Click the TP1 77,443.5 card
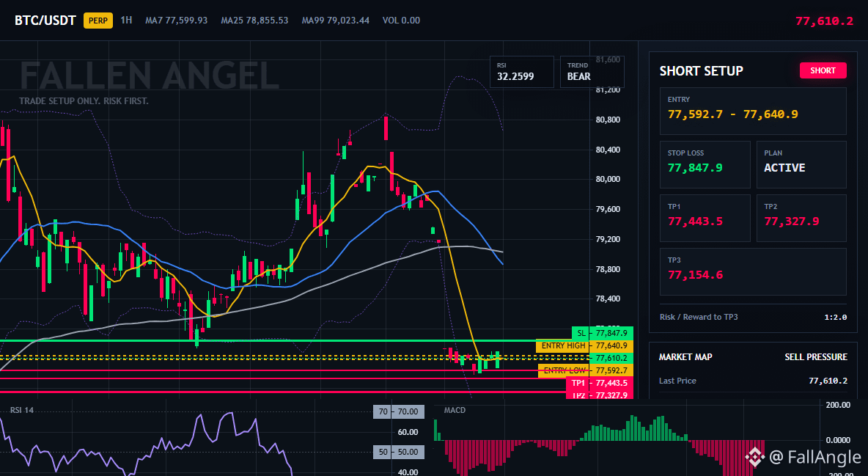This screenshot has width=868, height=476. [x=705, y=218]
